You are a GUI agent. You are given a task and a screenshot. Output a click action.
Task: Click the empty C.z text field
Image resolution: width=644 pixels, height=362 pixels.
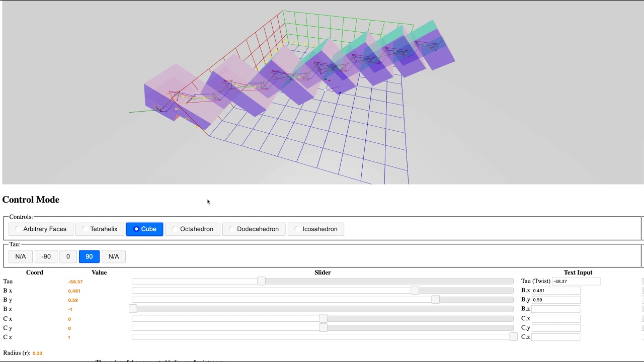[555, 337]
